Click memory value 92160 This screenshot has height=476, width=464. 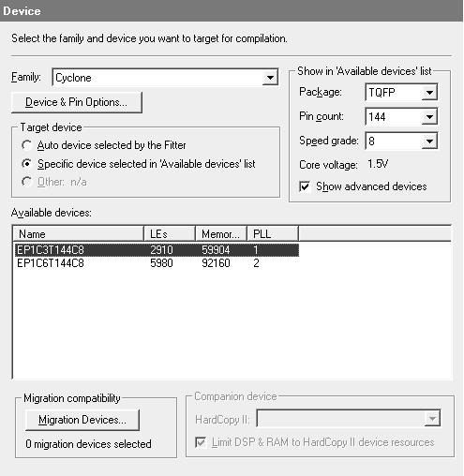point(216,263)
